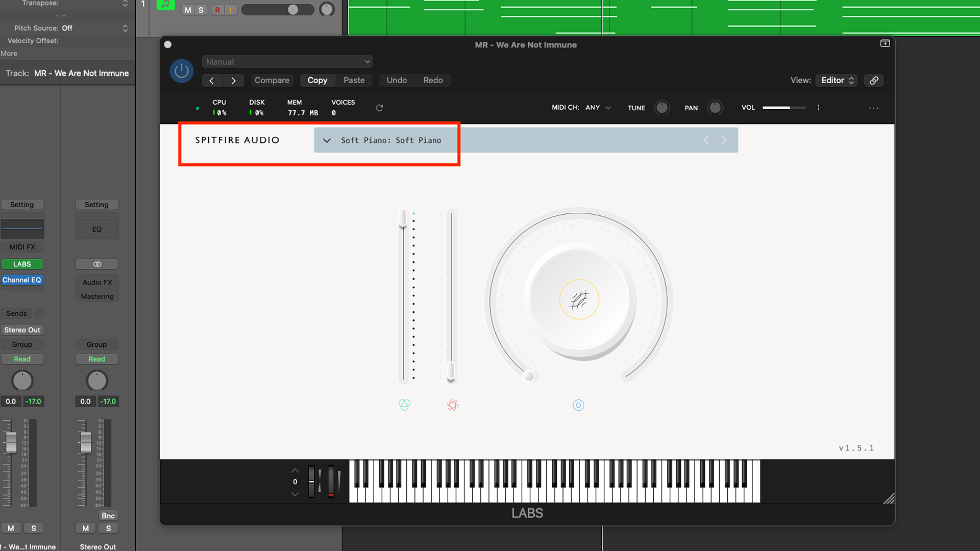Shift keyboard octave down arrow
The height and width of the screenshot is (551, 980).
click(x=295, y=494)
